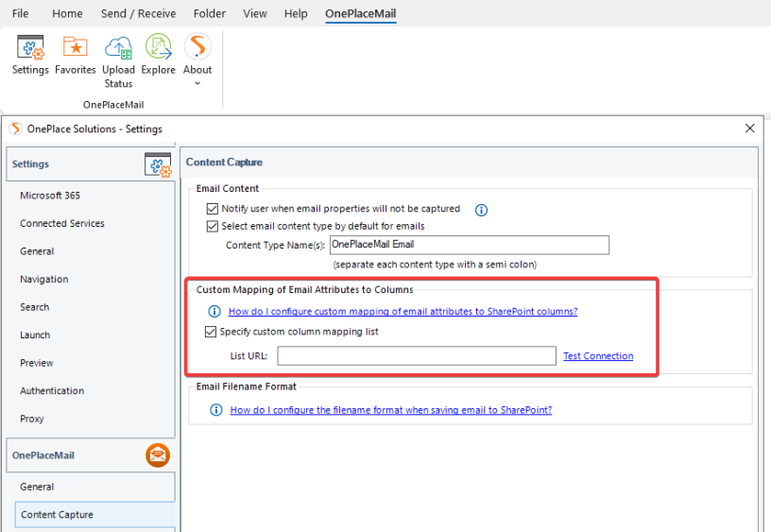Uncheck select email content type by default
This screenshot has height=532, width=771.
(212, 227)
